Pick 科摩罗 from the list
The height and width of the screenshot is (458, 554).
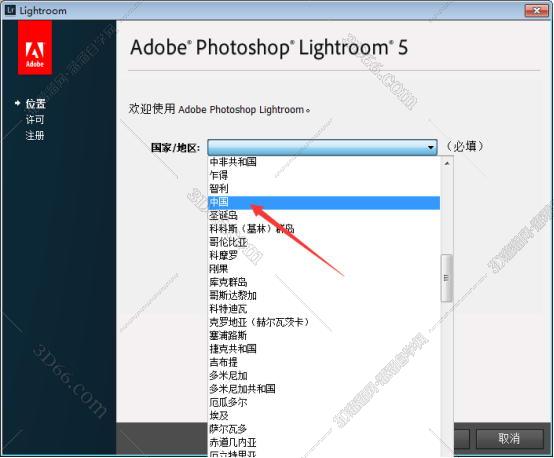(x=324, y=256)
